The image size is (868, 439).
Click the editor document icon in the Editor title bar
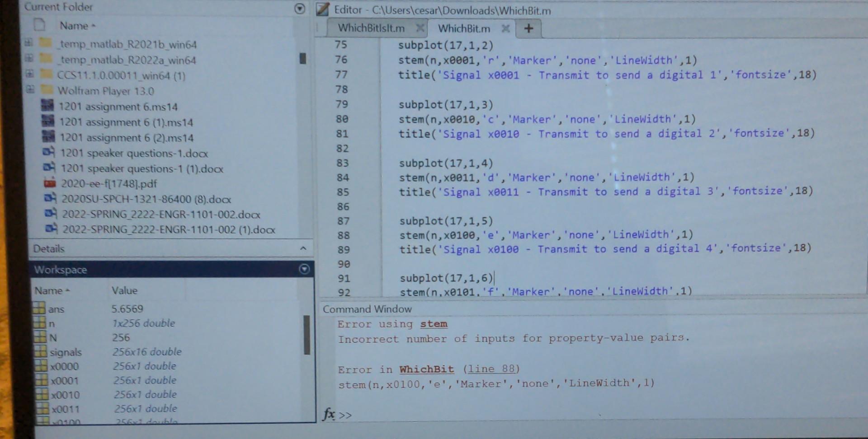tap(322, 10)
